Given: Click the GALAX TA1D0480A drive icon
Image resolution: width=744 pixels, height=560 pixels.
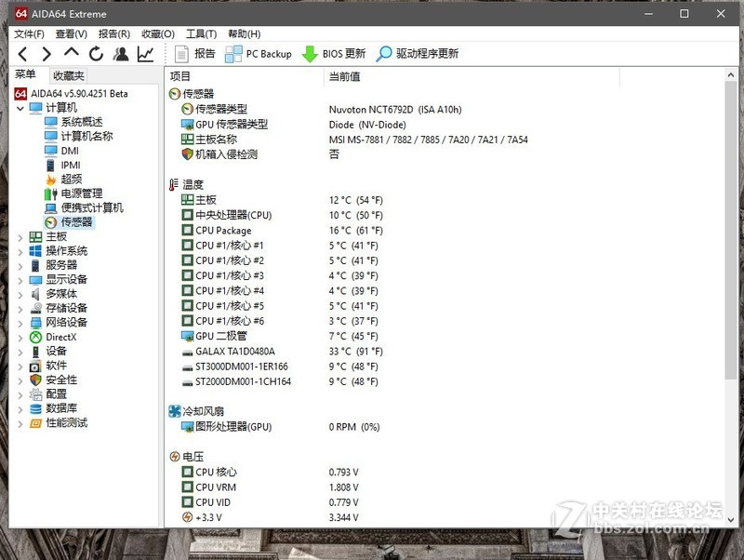Looking at the screenshot, I should click(188, 353).
